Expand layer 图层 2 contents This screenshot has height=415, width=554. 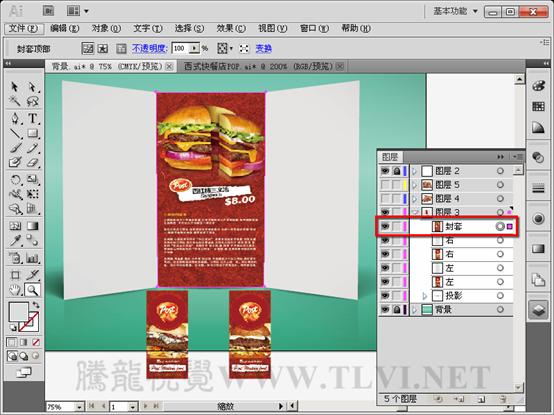tap(414, 171)
